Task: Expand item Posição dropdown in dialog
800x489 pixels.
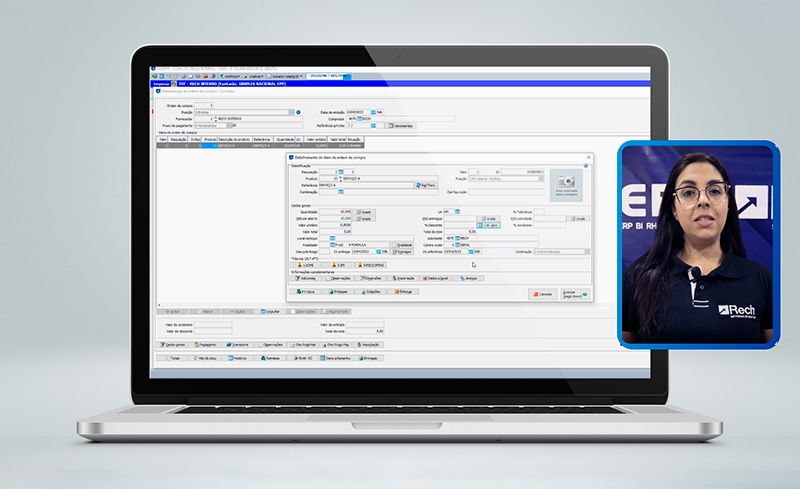Action: pos(541,179)
